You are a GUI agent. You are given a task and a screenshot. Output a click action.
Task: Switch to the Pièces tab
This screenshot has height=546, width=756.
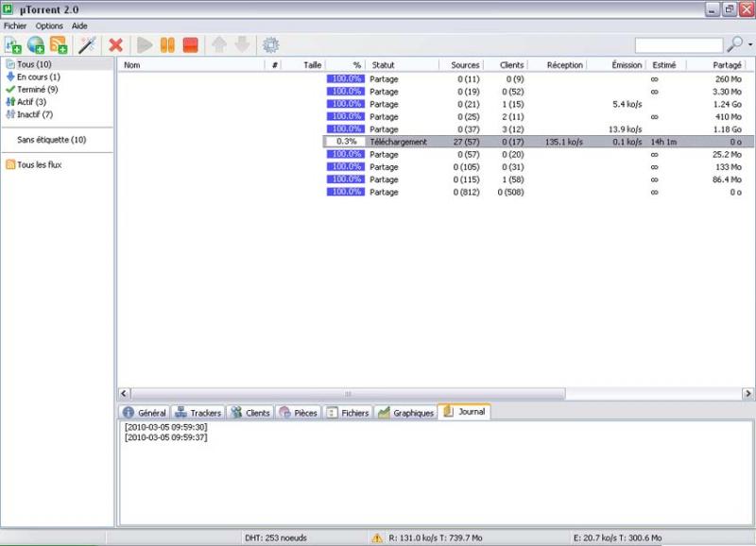click(x=298, y=413)
